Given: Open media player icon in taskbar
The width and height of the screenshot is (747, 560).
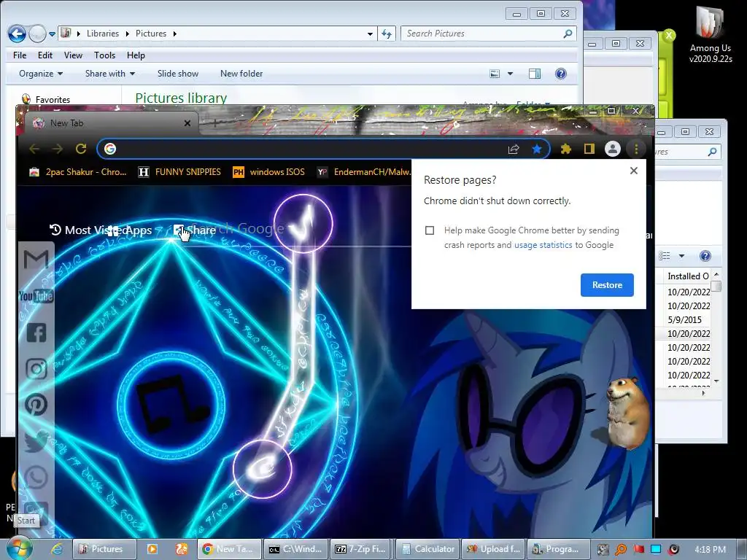Looking at the screenshot, I should pyautogui.click(x=152, y=549).
